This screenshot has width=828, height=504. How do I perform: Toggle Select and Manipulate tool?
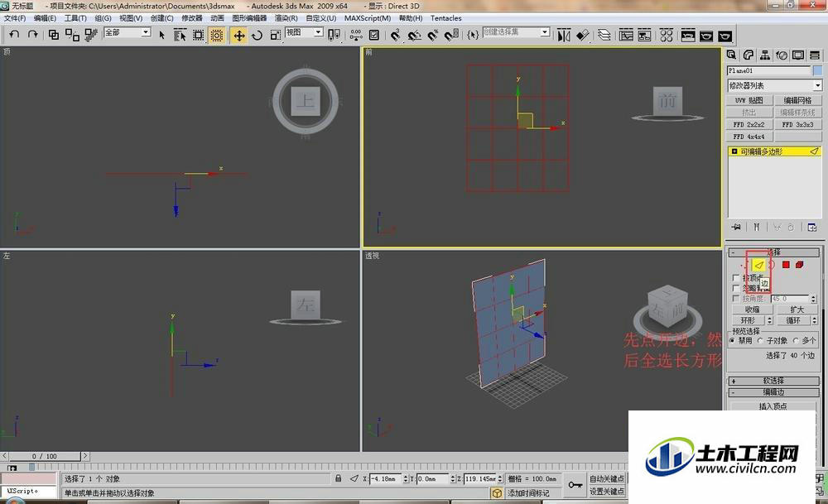point(356,36)
